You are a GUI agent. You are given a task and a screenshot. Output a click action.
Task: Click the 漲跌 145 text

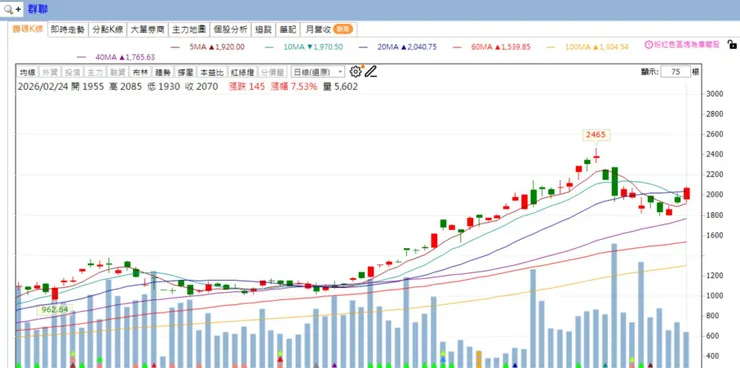pyautogui.click(x=247, y=87)
